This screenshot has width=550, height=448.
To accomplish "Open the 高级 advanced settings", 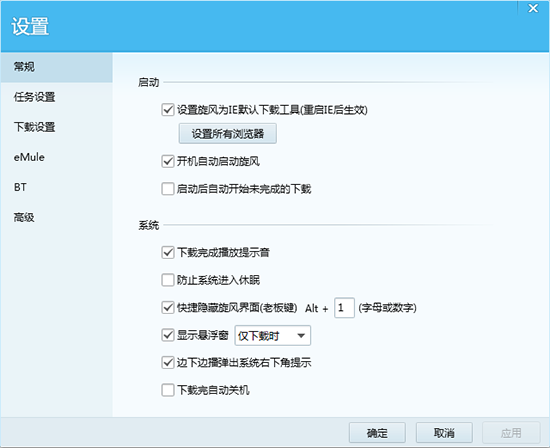I will pos(56,218).
